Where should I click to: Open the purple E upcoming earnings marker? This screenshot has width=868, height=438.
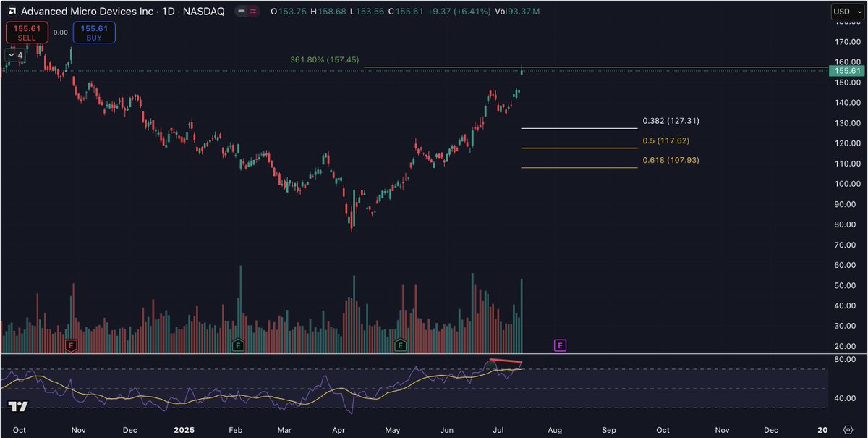(x=561, y=345)
